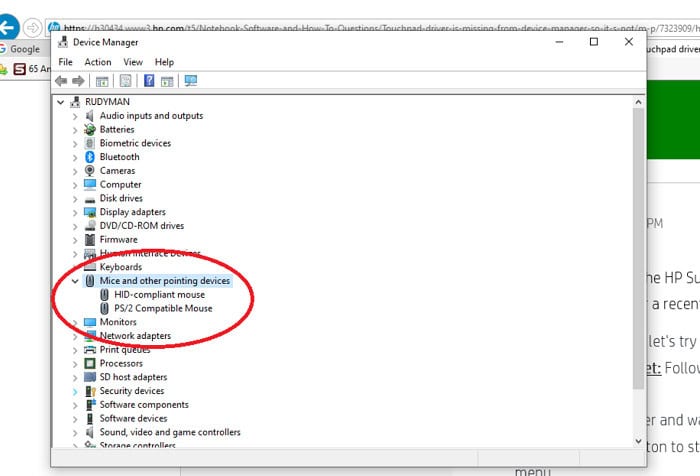This screenshot has height=476, width=700.
Task: Open the Action menu
Action: (x=98, y=62)
